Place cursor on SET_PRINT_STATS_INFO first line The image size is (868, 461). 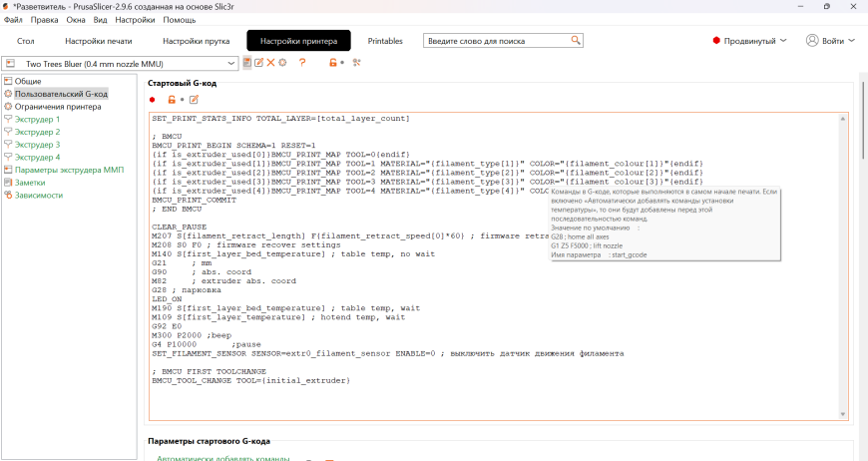point(281,119)
